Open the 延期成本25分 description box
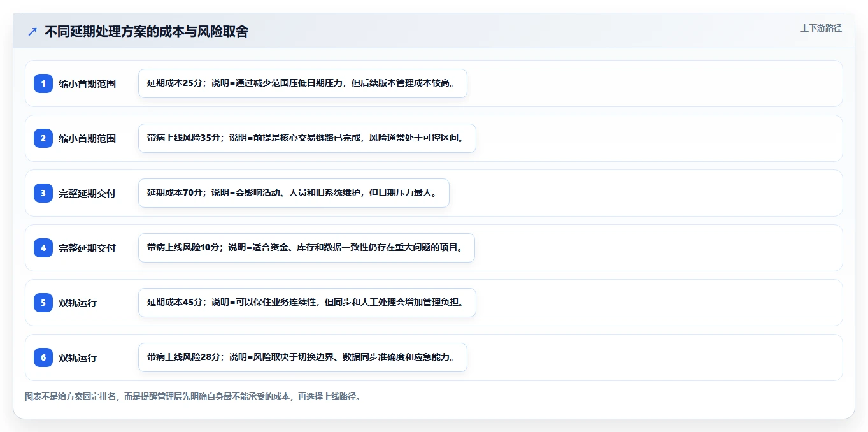Screen dimensions: 868x432 tap(302, 83)
